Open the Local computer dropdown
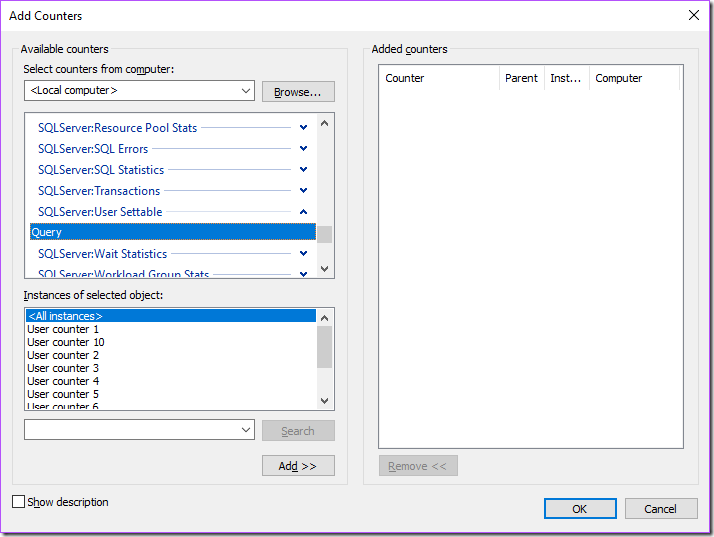The height and width of the screenshot is (537, 714). coord(246,91)
